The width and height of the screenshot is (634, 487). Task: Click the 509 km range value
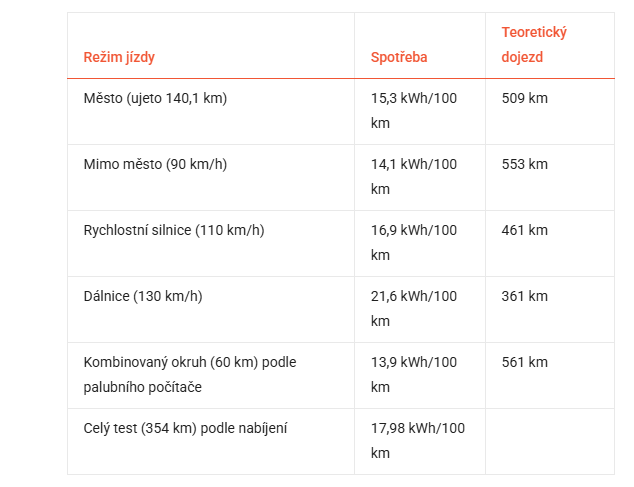click(524, 98)
